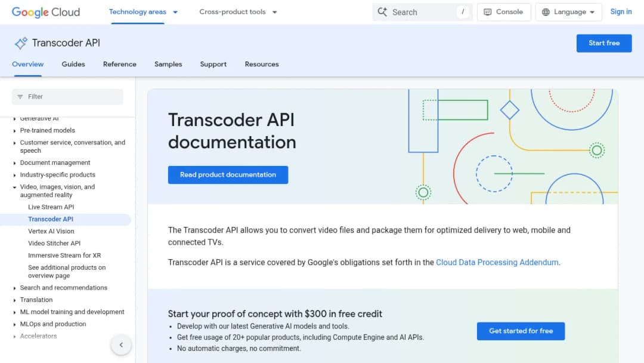Click Read product documentation button
This screenshot has height=363, width=644.
(228, 175)
